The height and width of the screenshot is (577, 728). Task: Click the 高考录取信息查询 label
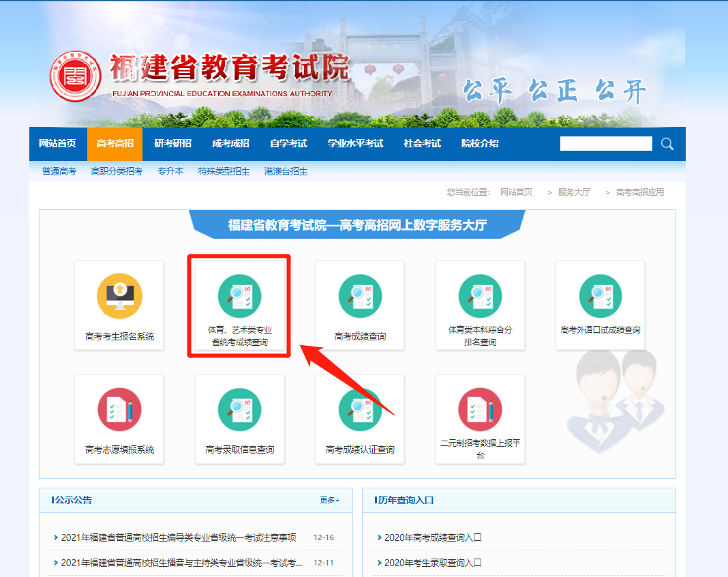[x=239, y=449]
